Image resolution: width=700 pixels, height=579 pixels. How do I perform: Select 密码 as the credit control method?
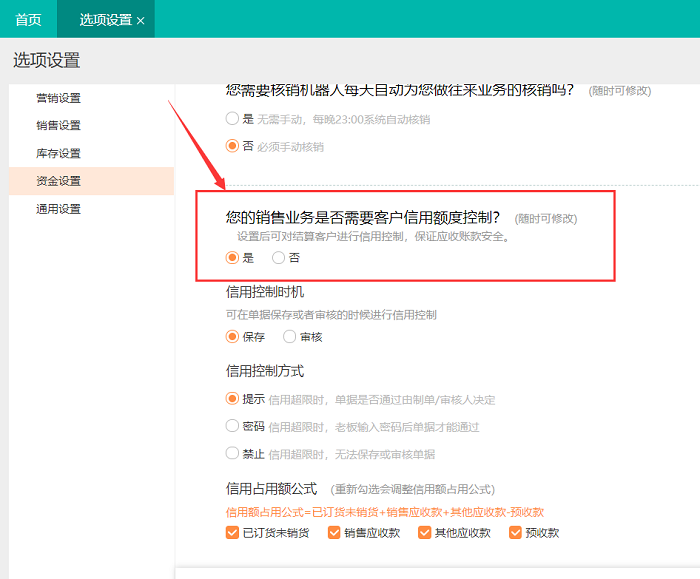[233, 426]
